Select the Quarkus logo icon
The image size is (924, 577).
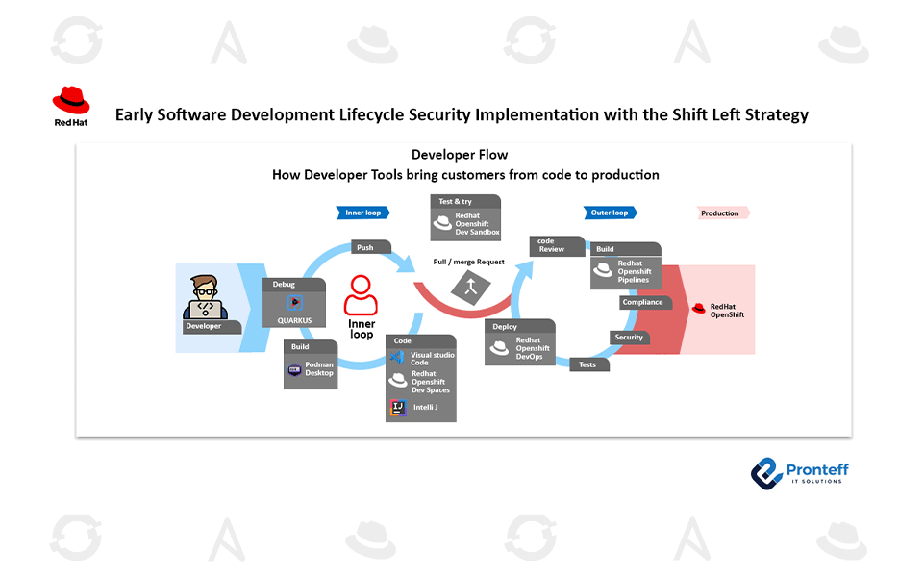click(296, 302)
